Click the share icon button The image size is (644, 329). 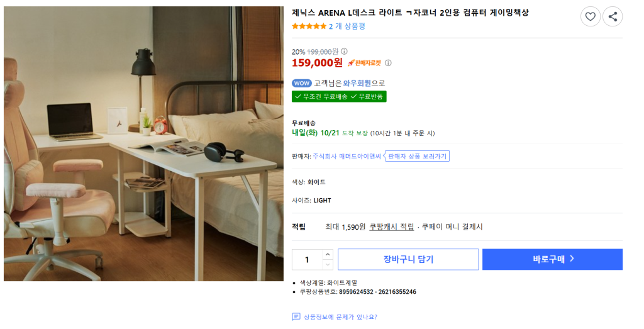[x=613, y=17]
